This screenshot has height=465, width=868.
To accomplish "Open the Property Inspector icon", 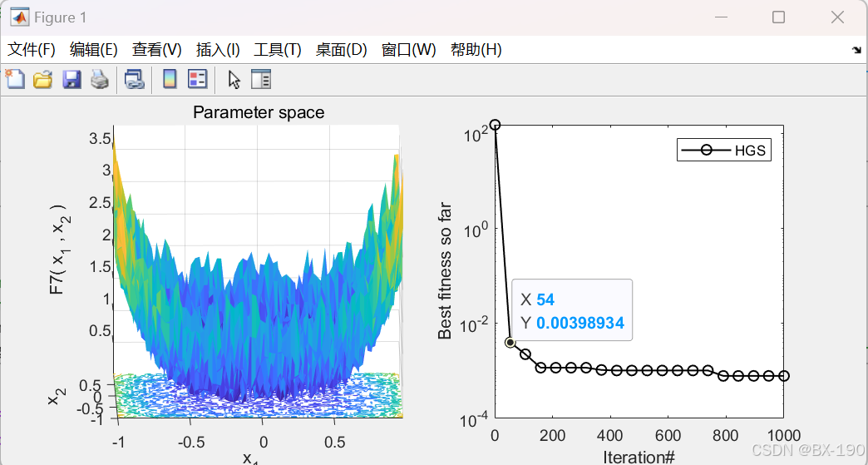I will (261, 79).
